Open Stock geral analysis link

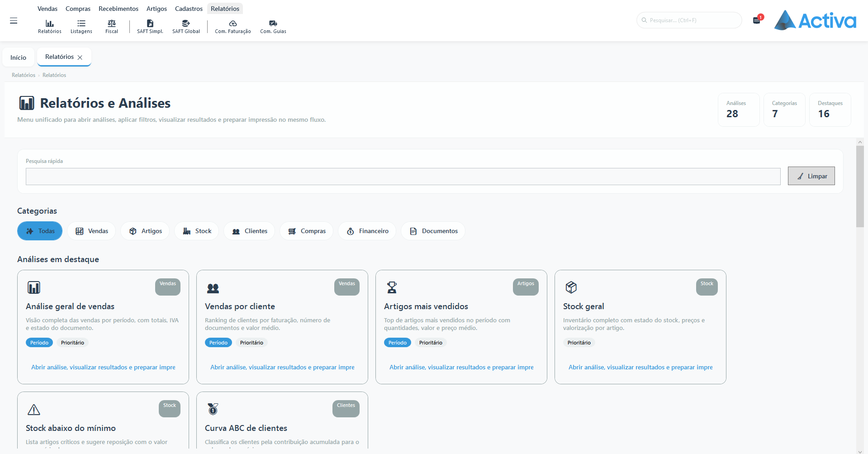tap(640, 367)
